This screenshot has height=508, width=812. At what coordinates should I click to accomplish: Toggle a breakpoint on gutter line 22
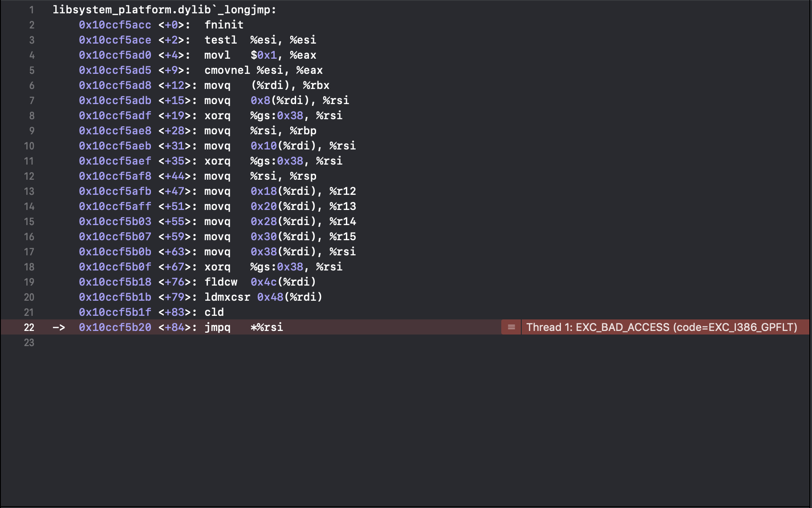click(x=29, y=327)
